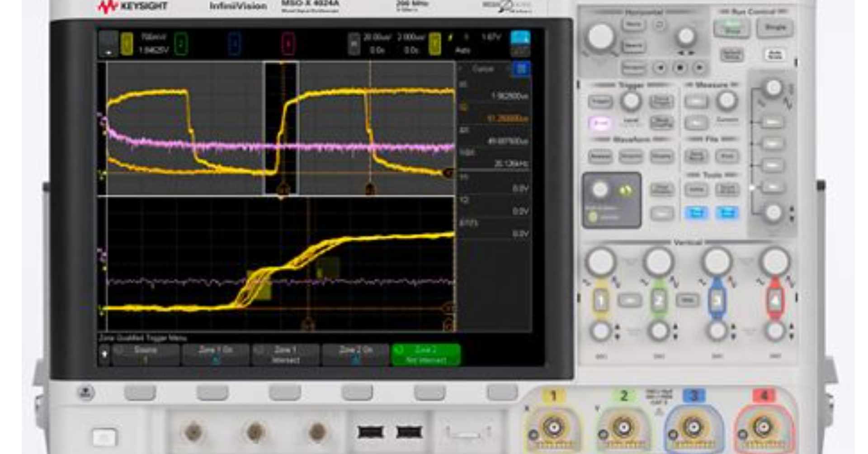The height and width of the screenshot is (454, 868).
Task: Toggle the Zone 2 On softkey
Action: pyautogui.click(x=356, y=355)
